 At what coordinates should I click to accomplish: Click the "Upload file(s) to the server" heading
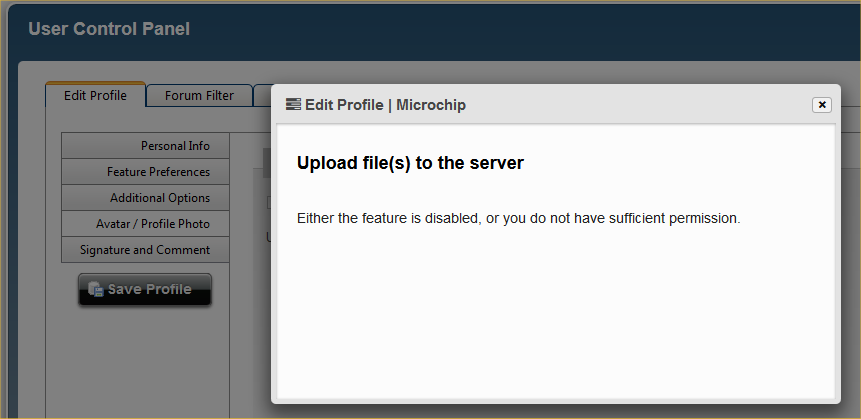(410, 163)
